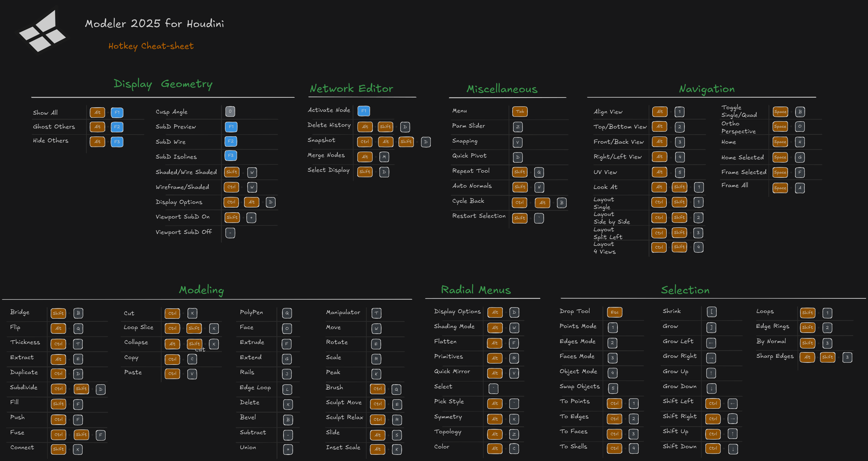Toggle the Snapping entry
The height and width of the screenshot is (461, 868).
tap(465, 141)
